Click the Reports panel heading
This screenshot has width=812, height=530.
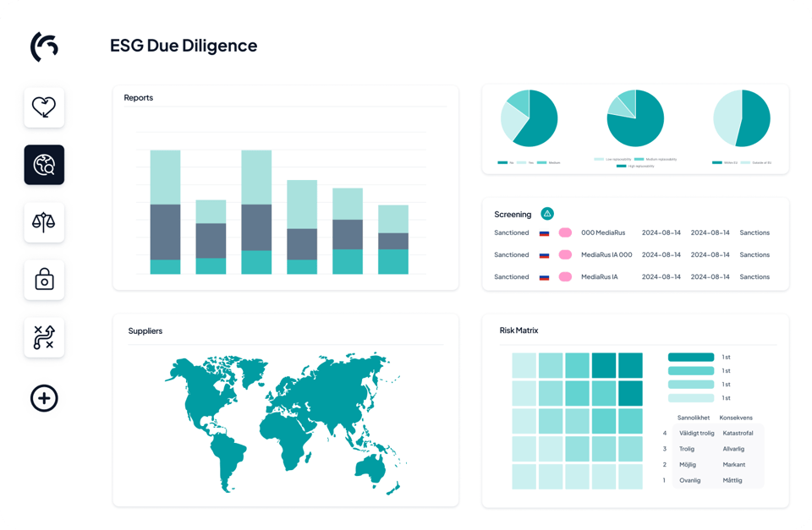coord(139,98)
